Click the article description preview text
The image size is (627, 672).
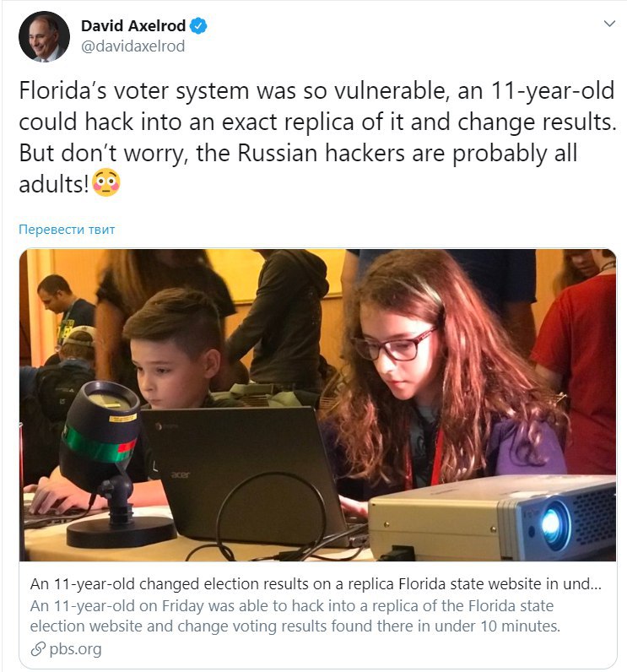click(295, 615)
